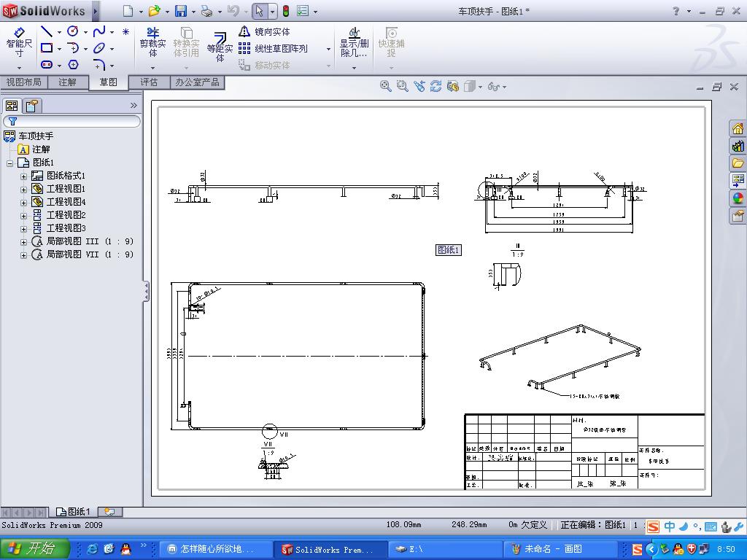This screenshot has width=747, height=560.
Task: Open Design Library icon in task pane
Action: click(x=738, y=146)
